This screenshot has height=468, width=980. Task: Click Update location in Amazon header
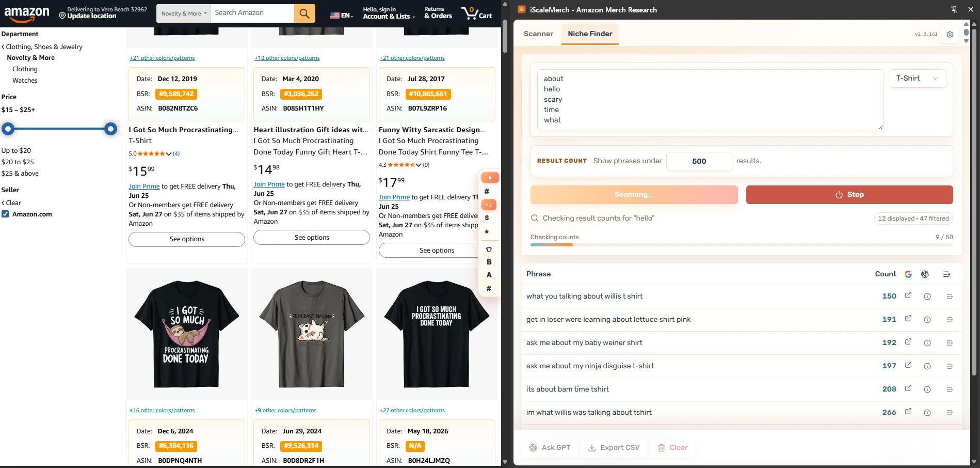(x=91, y=17)
